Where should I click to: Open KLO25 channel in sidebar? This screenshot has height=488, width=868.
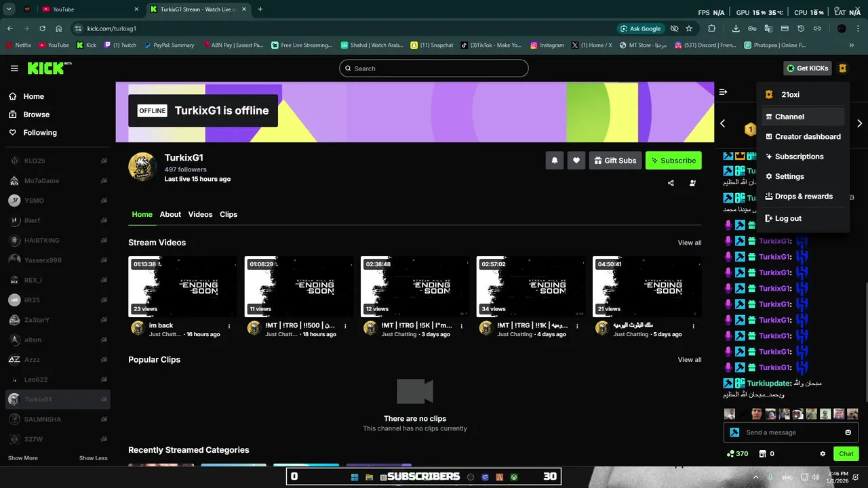pyautogui.click(x=58, y=161)
